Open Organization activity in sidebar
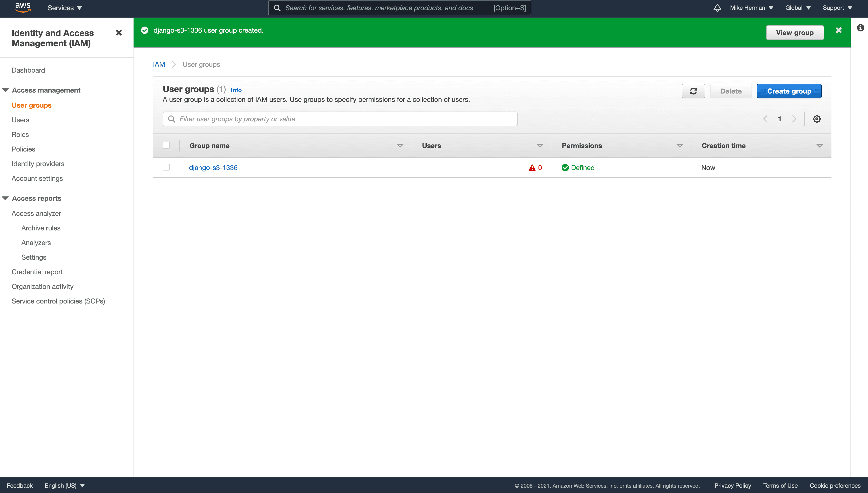Image resolution: width=868 pixels, height=493 pixels. (43, 286)
